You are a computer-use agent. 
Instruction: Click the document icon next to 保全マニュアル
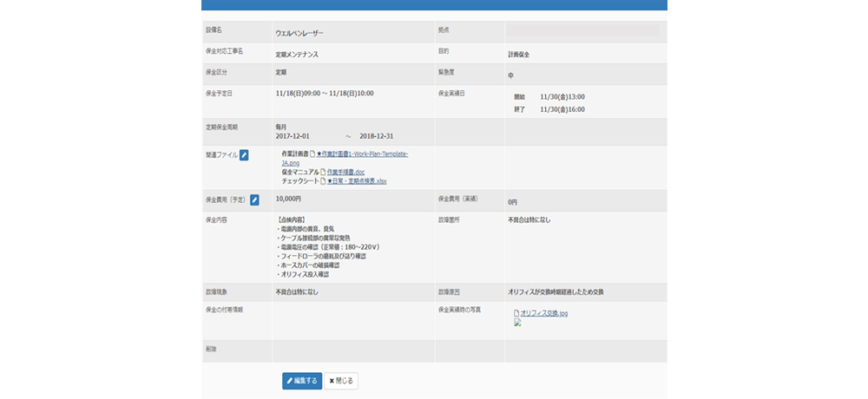[x=323, y=172]
